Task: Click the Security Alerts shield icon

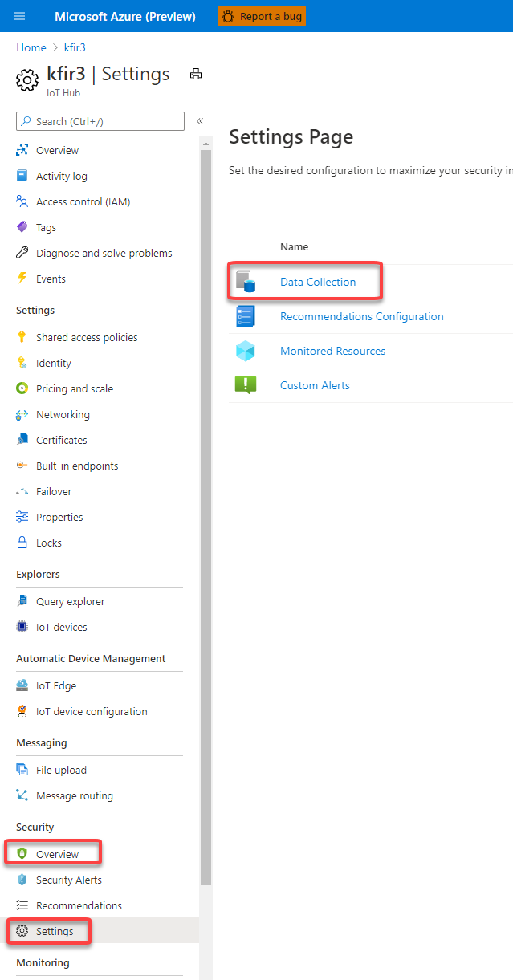Action: [22, 880]
